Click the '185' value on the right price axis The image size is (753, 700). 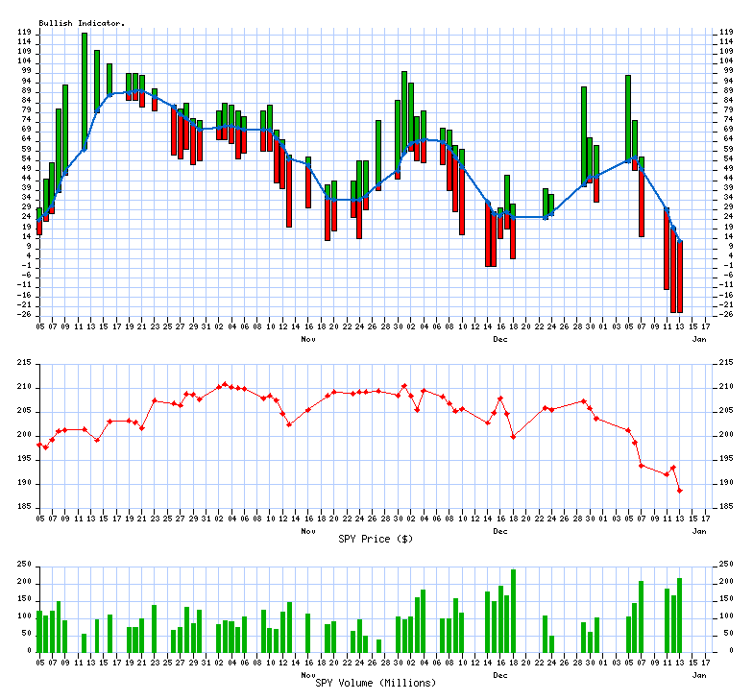tap(727, 507)
